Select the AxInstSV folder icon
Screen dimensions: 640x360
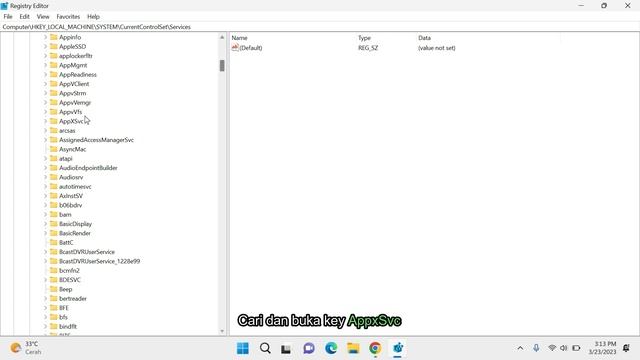(53, 196)
